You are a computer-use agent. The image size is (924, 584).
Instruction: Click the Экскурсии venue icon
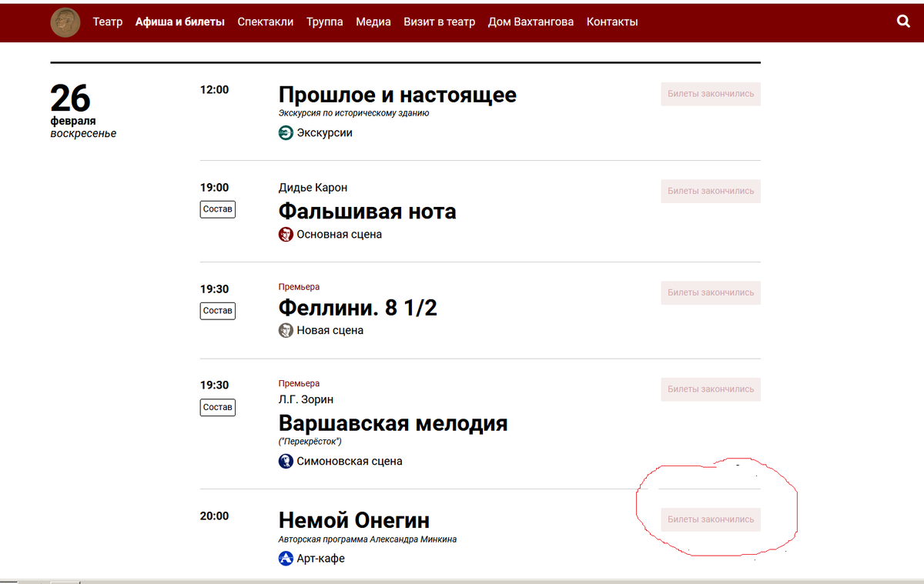pyautogui.click(x=286, y=133)
